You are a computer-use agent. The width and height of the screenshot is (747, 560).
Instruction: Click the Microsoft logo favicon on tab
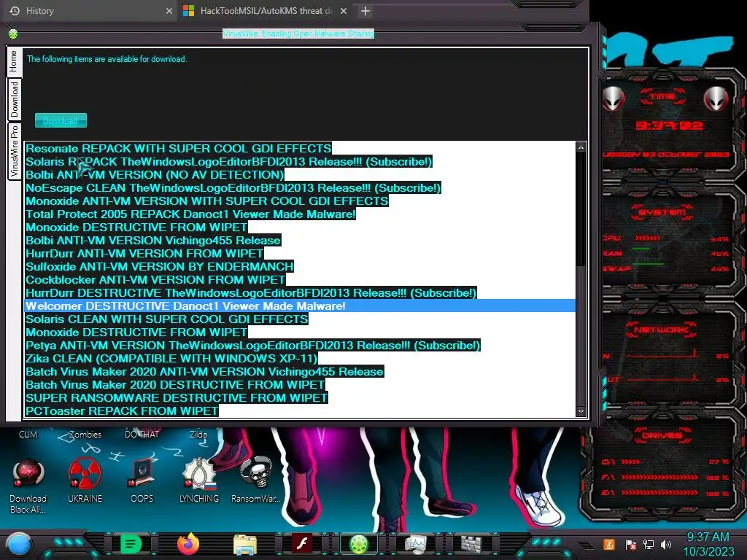tap(189, 11)
